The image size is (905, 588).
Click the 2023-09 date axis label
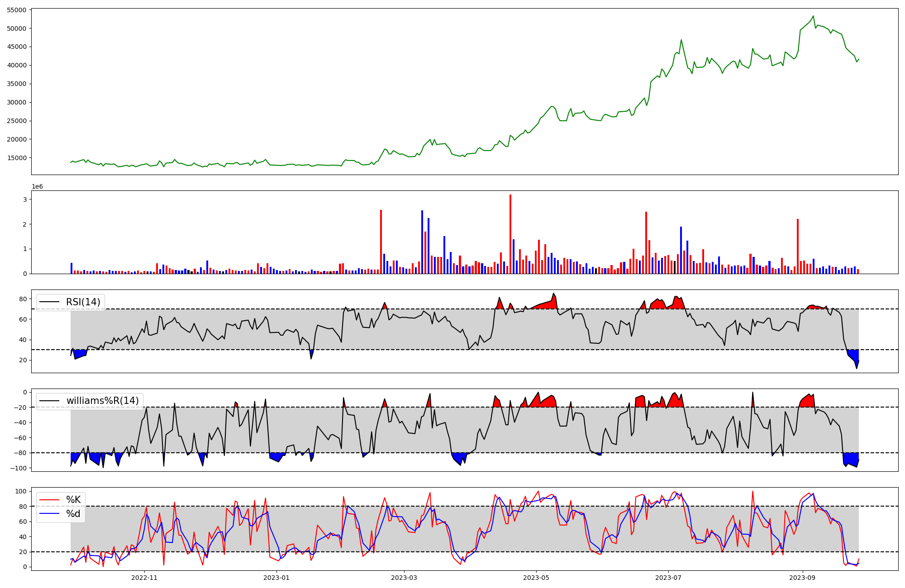802,578
